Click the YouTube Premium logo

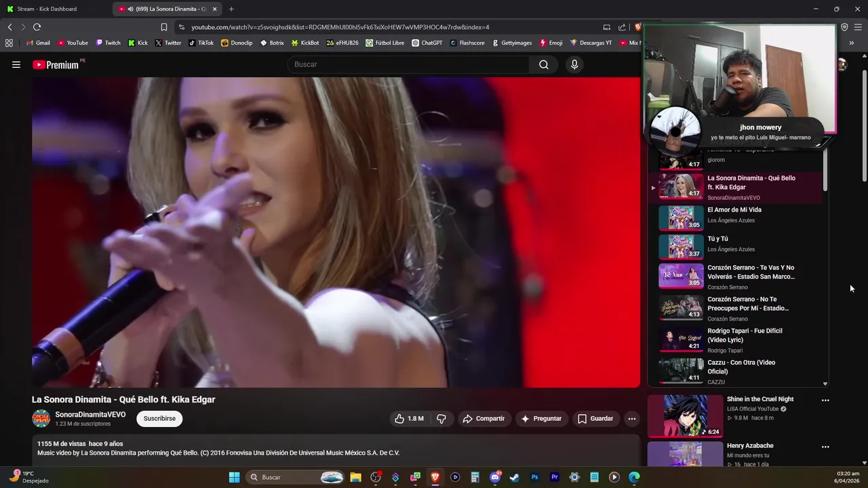tap(56, 64)
